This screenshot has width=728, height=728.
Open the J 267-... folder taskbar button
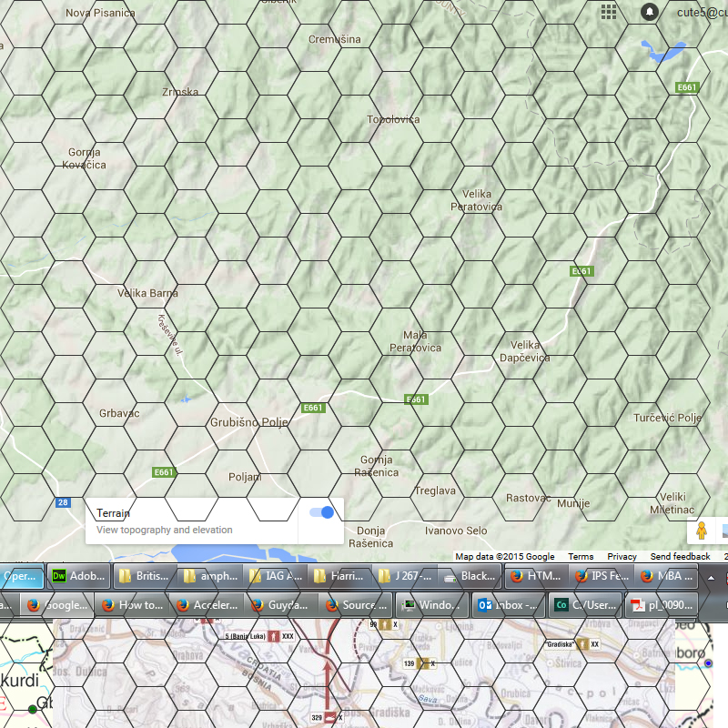pyautogui.click(x=406, y=576)
